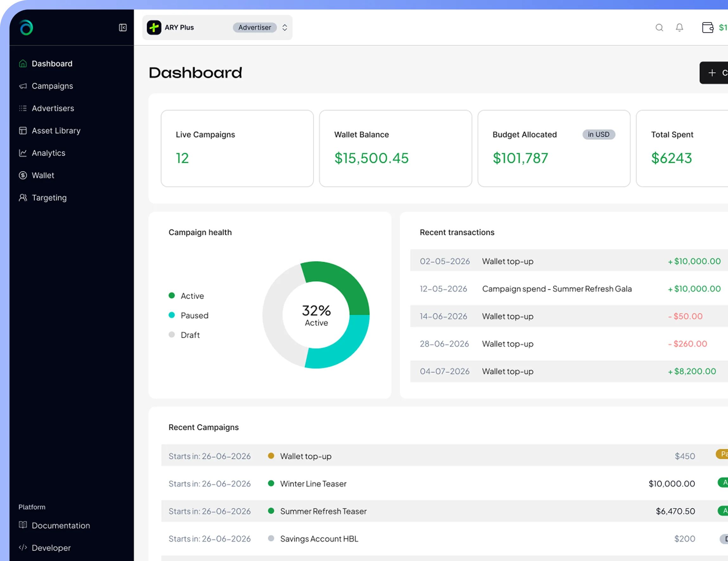
Task: Click the gray status dot beside Savings Account HBL
Action: (271, 538)
